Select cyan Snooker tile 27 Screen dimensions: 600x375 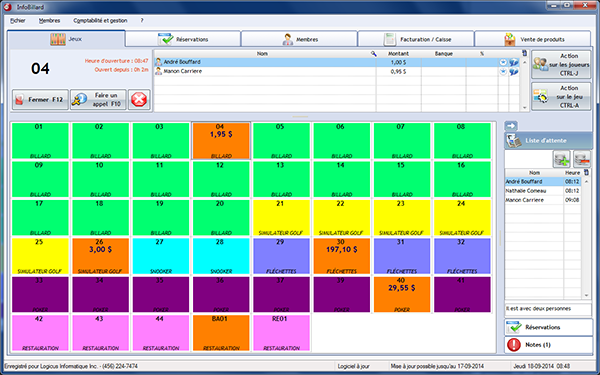click(161, 256)
